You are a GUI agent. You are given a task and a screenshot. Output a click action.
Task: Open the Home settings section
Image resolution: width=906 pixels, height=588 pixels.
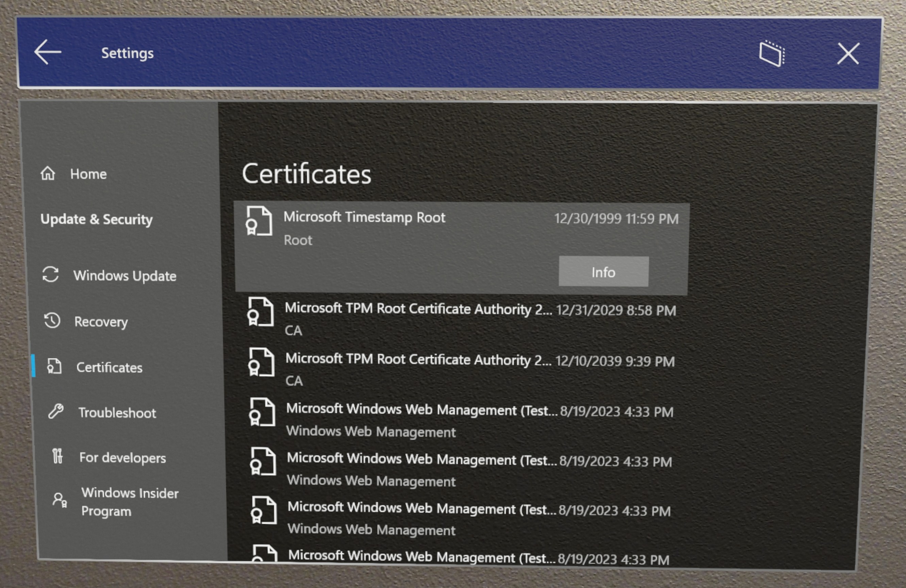coord(88,173)
